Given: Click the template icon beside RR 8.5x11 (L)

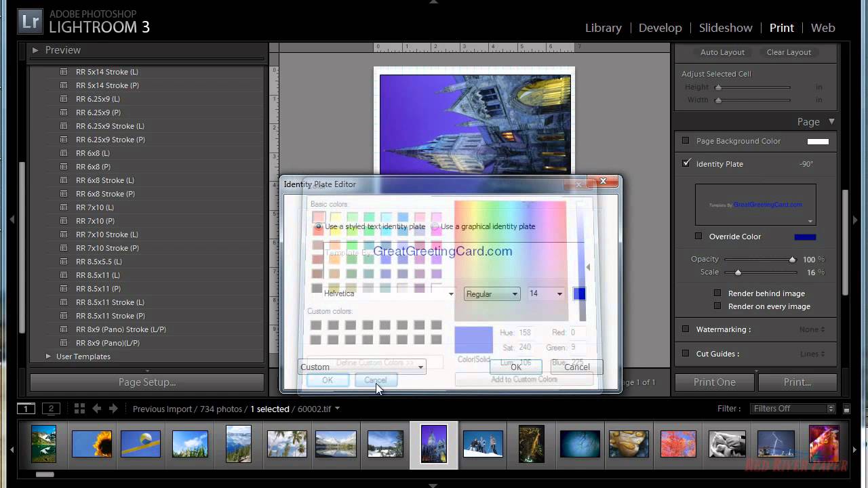Looking at the screenshot, I should point(64,275).
